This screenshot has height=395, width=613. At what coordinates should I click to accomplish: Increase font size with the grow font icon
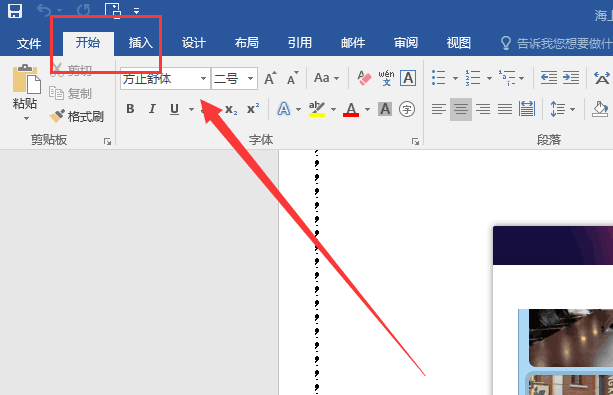click(270, 78)
